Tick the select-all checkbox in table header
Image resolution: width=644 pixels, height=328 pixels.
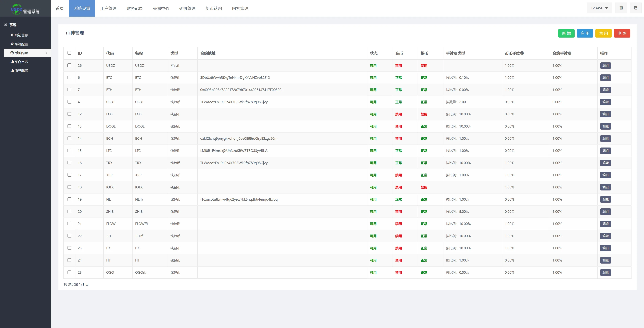69,53
